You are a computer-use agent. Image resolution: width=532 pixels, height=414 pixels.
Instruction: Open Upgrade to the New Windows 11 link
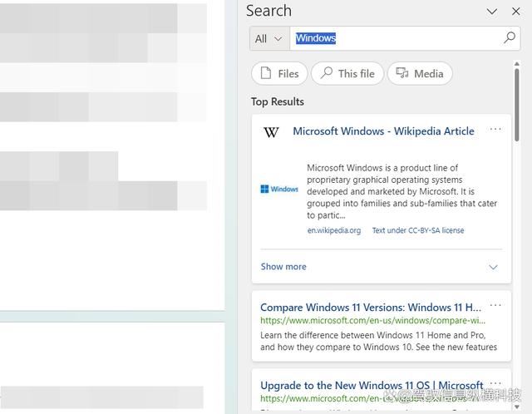371,386
